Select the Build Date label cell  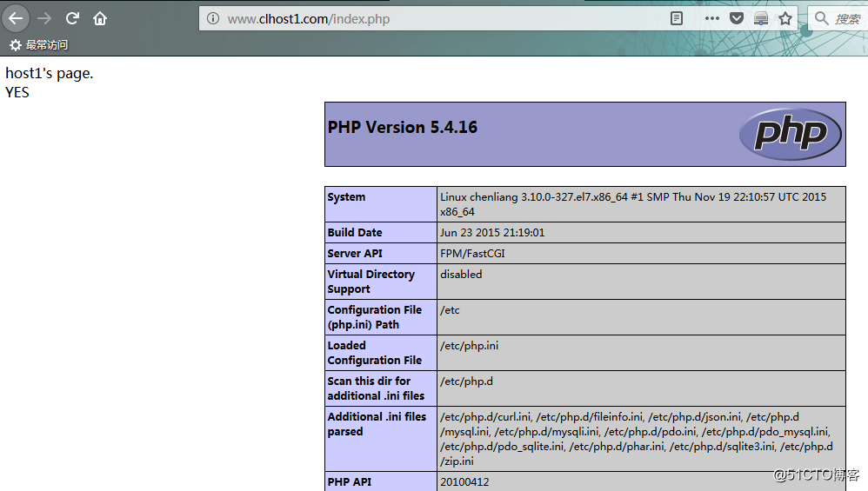pyautogui.click(x=381, y=233)
